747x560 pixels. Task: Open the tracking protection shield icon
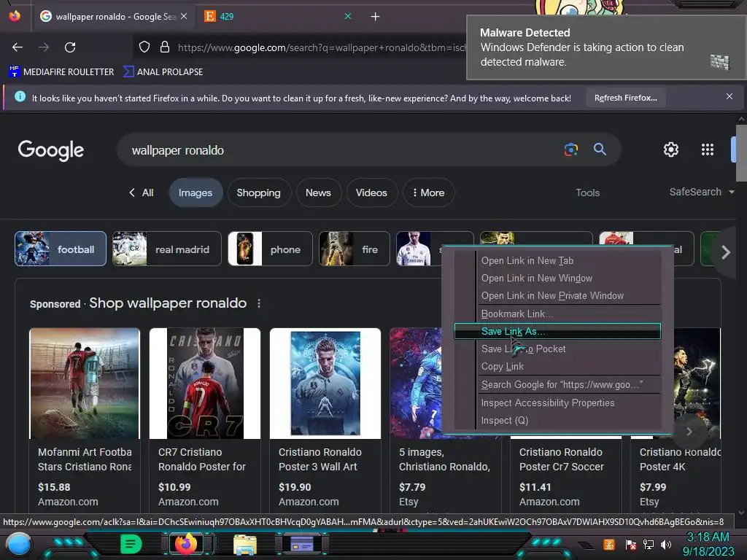144,47
